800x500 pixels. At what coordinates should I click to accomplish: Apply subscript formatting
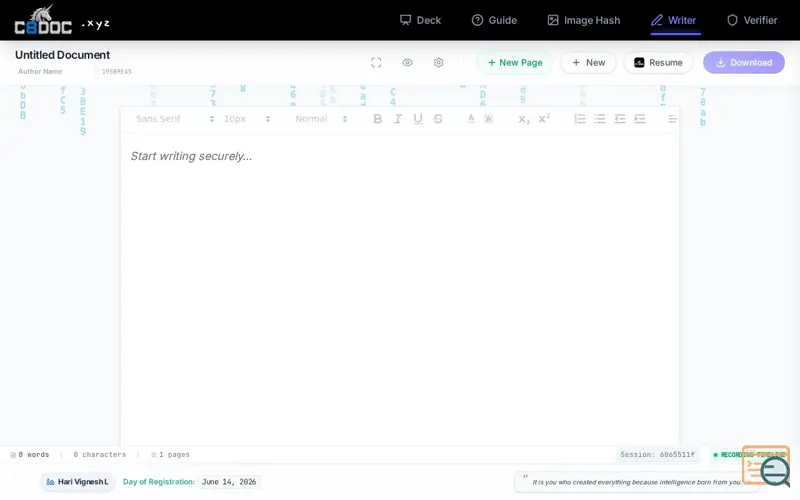tap(524, 119)
